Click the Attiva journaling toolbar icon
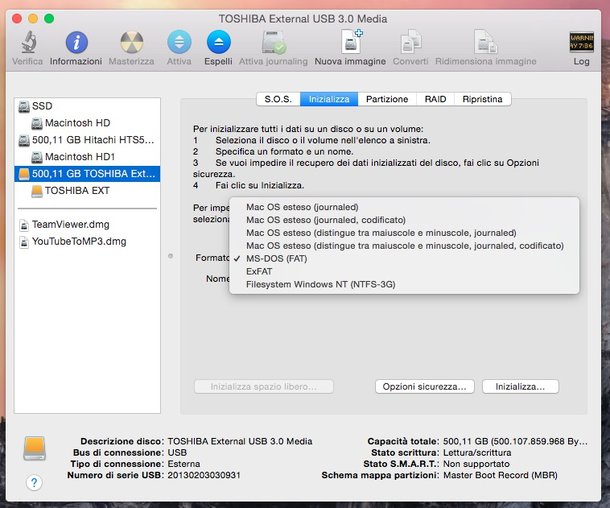Screen dimensions: 610x508 click(273, 42)
